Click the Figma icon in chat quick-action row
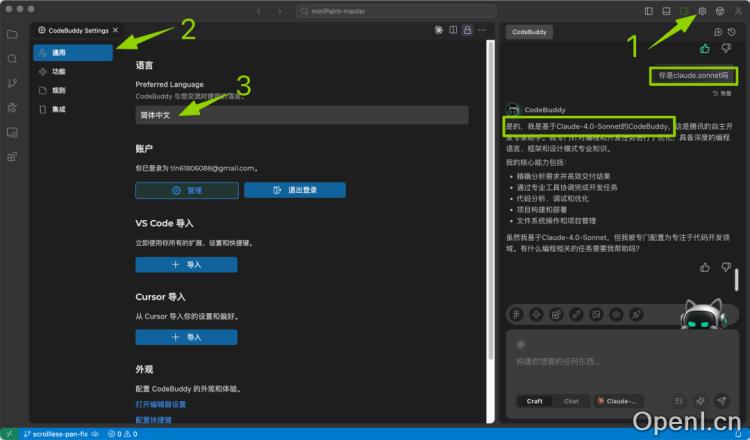The height and width of the screenshot is (440, 750). [x=516, y=314]
